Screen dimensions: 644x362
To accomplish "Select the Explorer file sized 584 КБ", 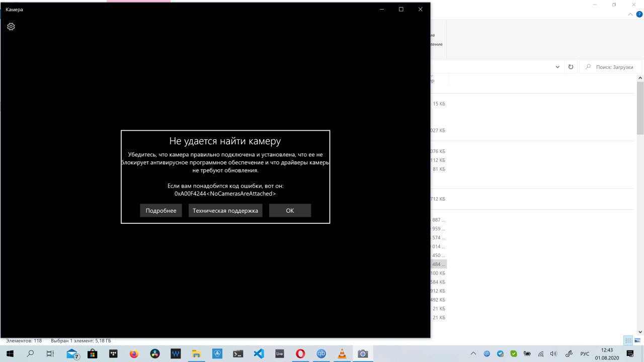I will tap(438, 282).
